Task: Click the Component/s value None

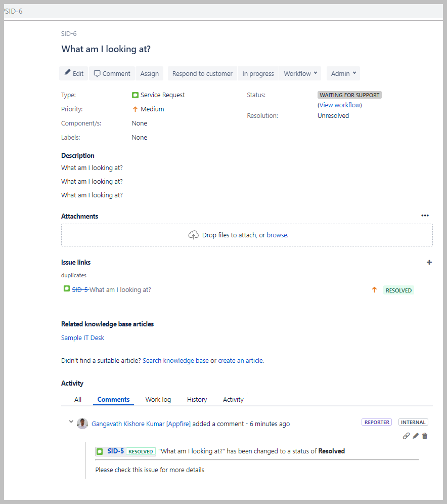Action: pos(140,123)
